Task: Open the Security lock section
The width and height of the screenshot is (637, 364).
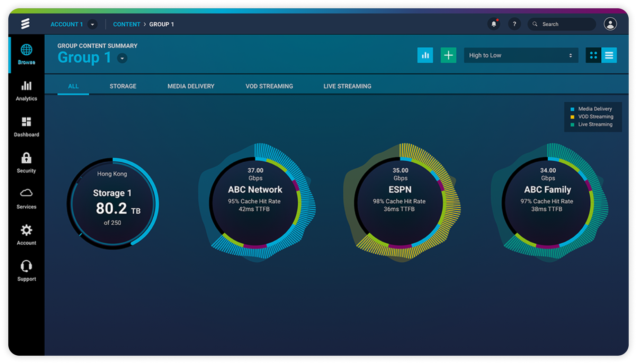Action: tap(26, 163)
